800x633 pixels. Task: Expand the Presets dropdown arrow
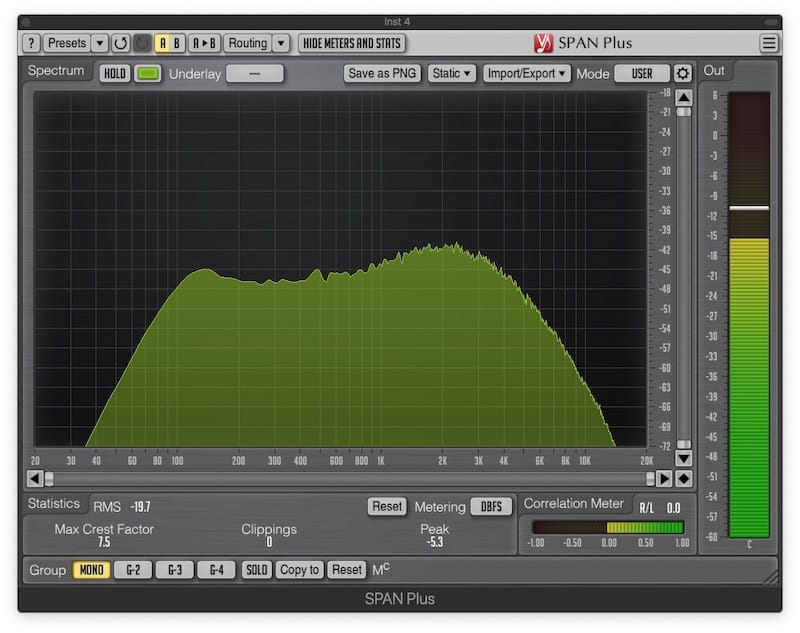point(100,43)
